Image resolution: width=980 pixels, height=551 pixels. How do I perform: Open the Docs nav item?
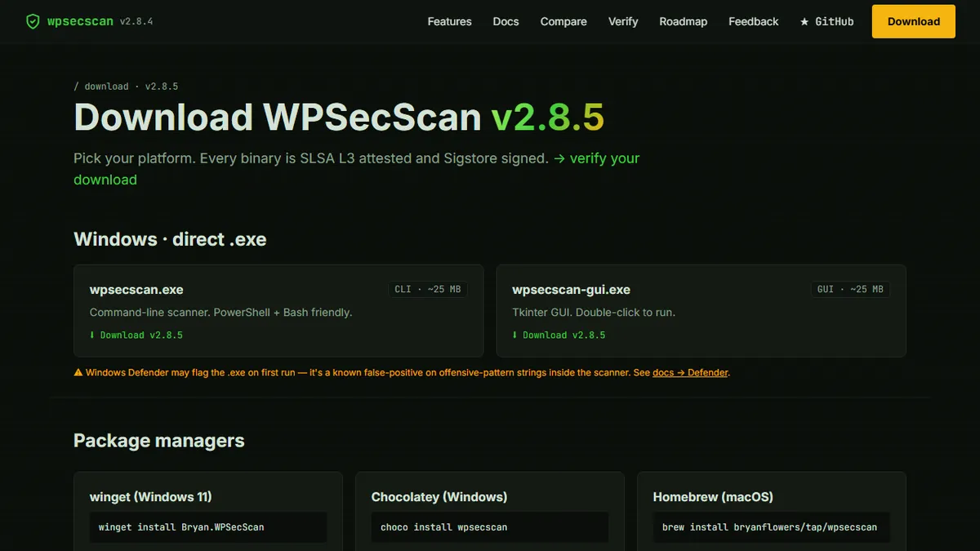[506, 21]
